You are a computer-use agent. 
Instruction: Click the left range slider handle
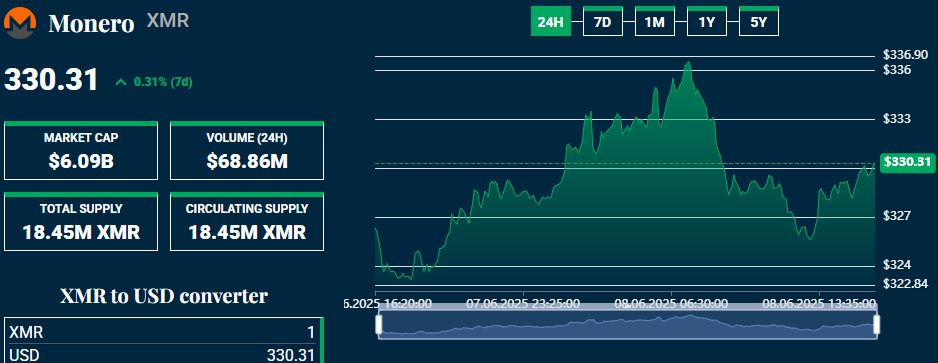point(379,325)
